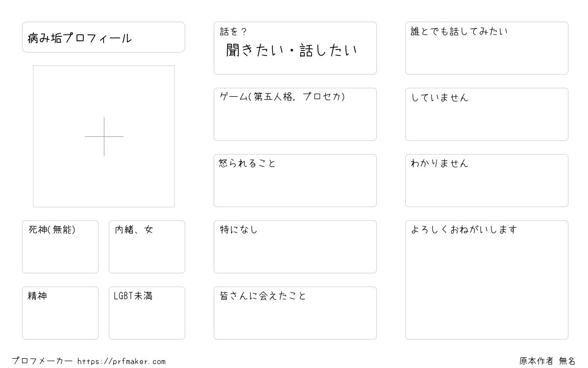Click the 怒られること box
588x368 pixels.
pyautogui.click(x=295, y=181)
